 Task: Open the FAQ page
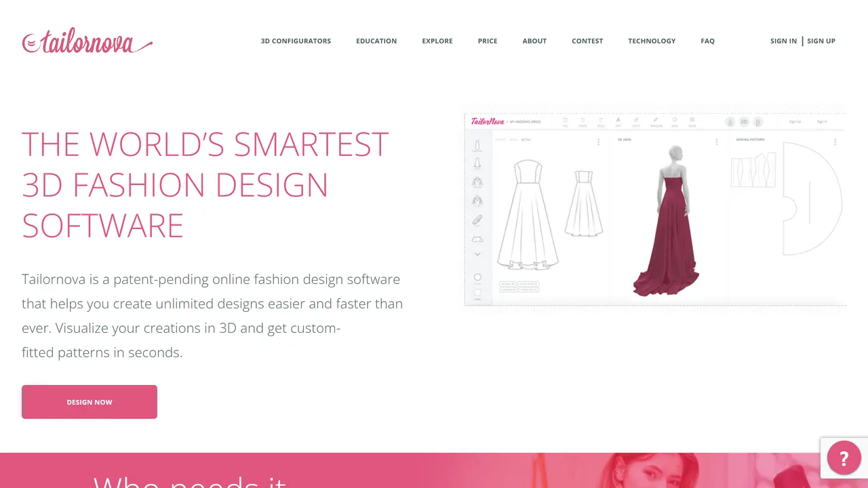pyautogui.click(x=707, y=41)
